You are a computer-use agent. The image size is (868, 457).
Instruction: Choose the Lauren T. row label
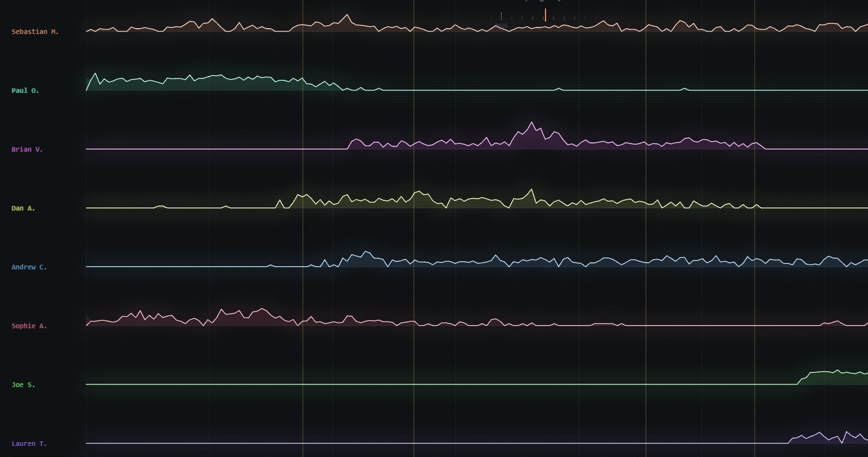click(x=29, y=443)
